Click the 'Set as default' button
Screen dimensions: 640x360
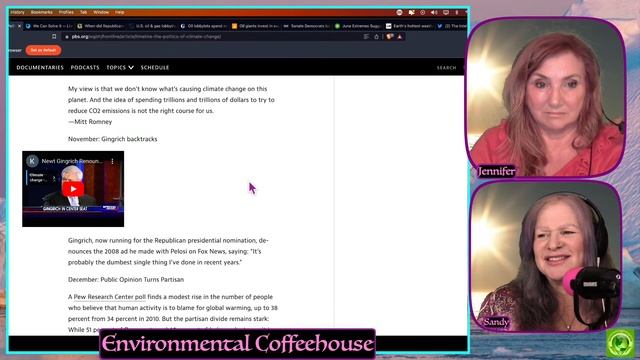pos(43,50)
